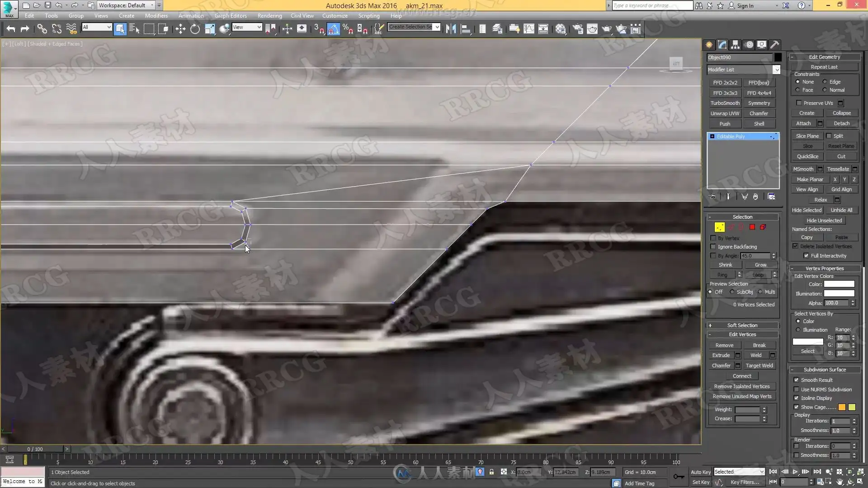The height and width of the screenshot is (488, 868).
Task: Open the reference coordinate View dropdown
Action: point(247,27)
